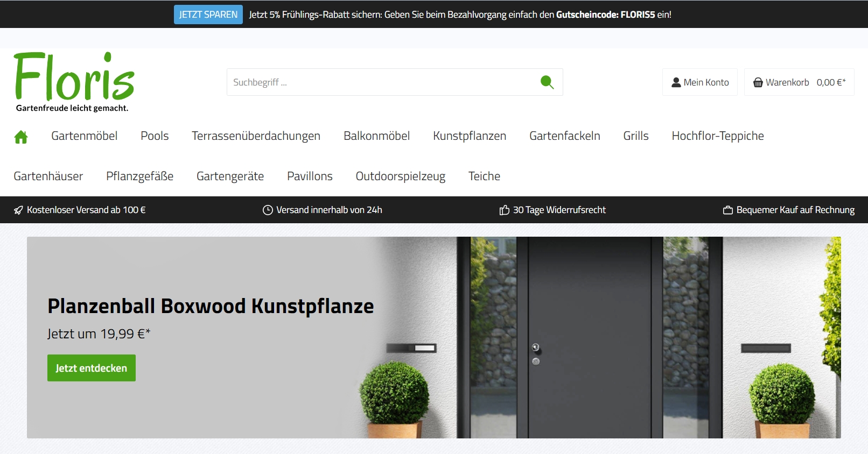Click the green search magnifier icon
The image size is (868, 454).
pos(547,82)
